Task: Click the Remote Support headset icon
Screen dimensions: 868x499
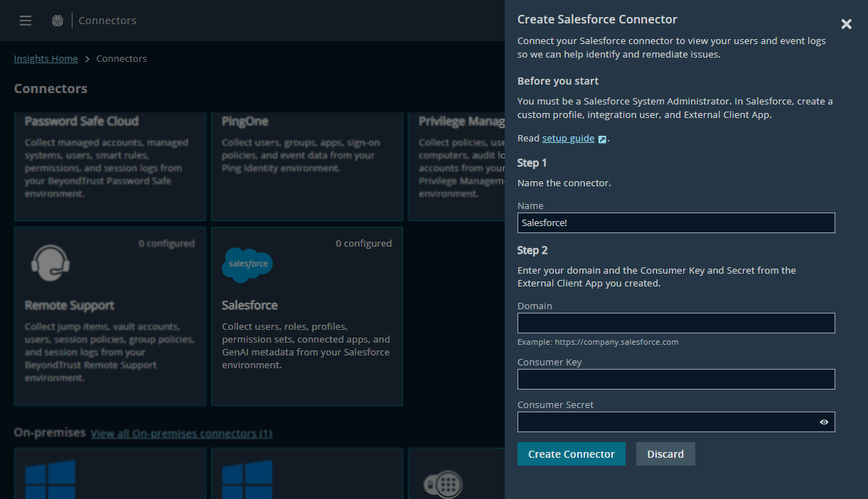Action: coord(50,264)
